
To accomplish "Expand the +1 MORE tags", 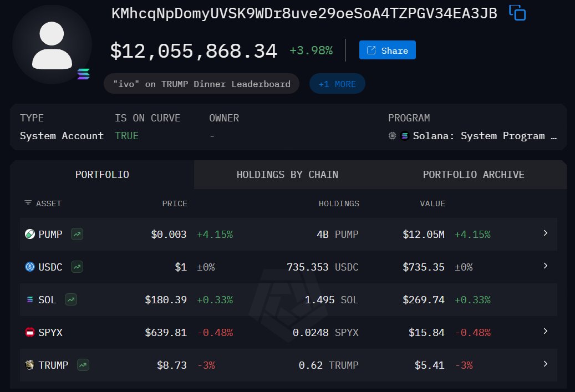I will [x=337, y=84].
